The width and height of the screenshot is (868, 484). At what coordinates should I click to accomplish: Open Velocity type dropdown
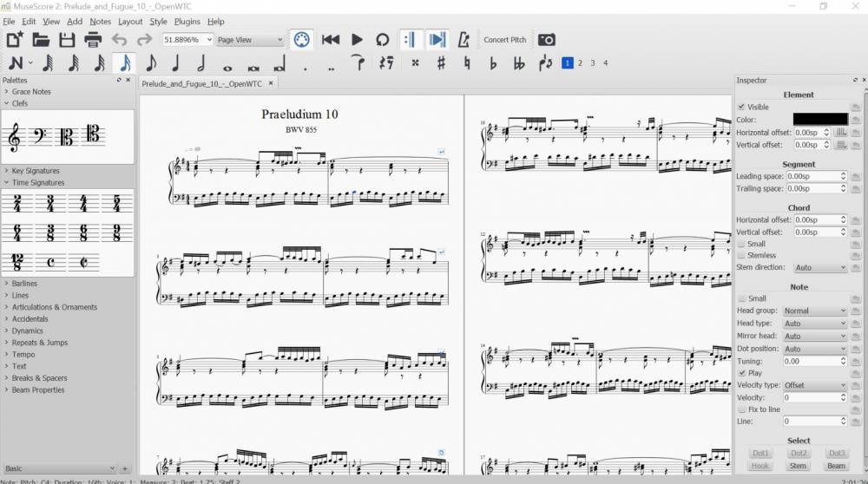814,385
